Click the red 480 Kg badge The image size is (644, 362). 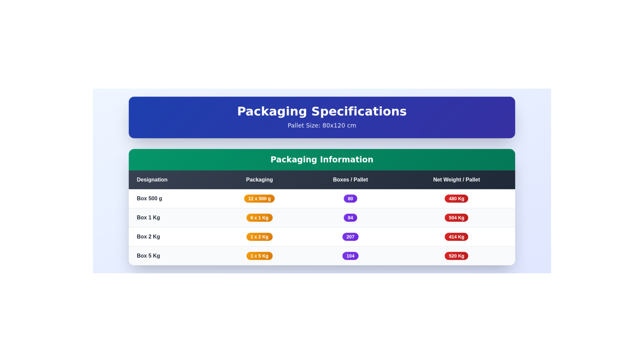coord(456,199)
